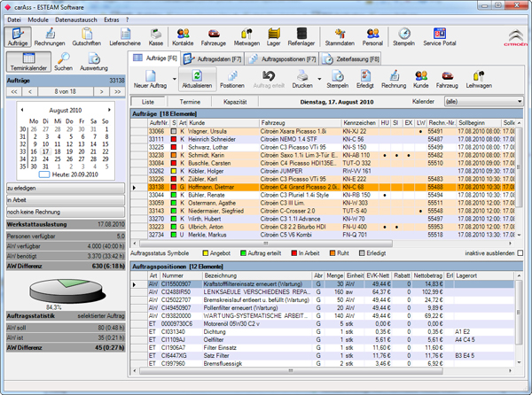Open the Mietwagen rental car module

click(x=246, y=36)
